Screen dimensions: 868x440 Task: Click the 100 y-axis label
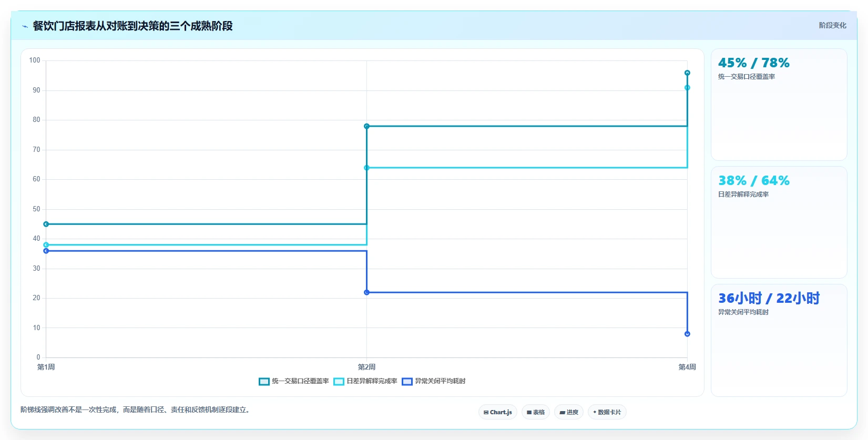coord(35,60)
